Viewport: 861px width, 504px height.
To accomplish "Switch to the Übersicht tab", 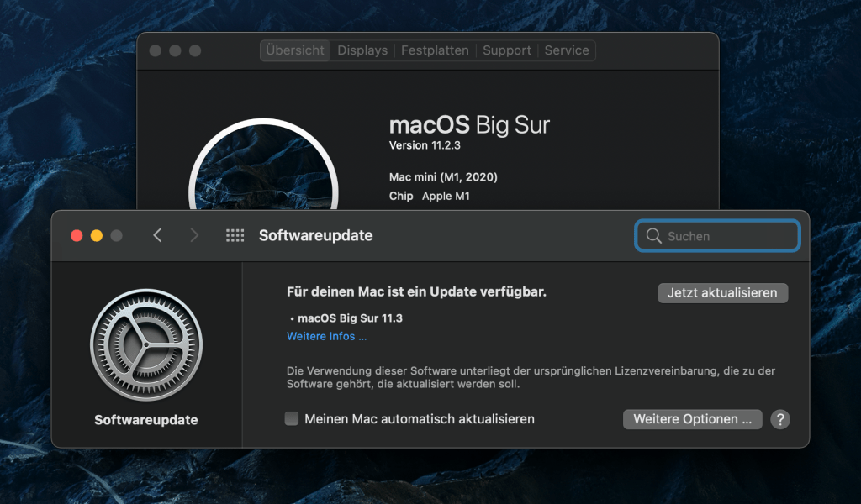I will click(294, 50).
